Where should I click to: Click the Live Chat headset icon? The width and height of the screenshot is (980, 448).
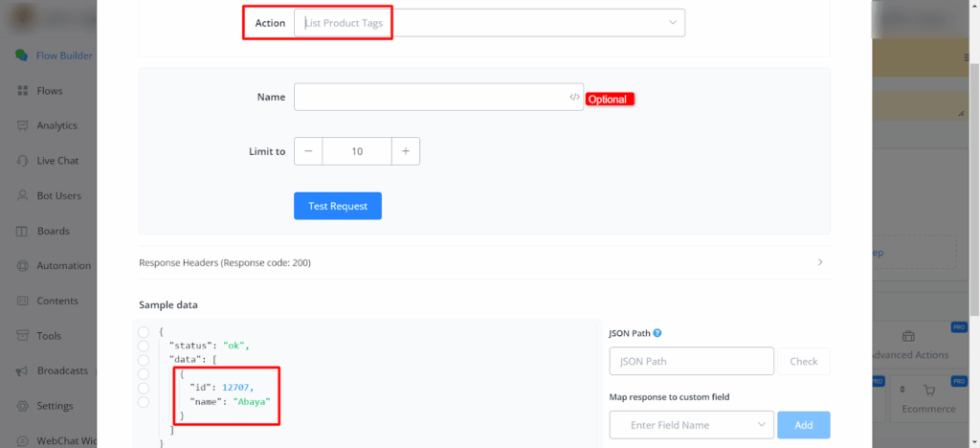pos(21,161)
